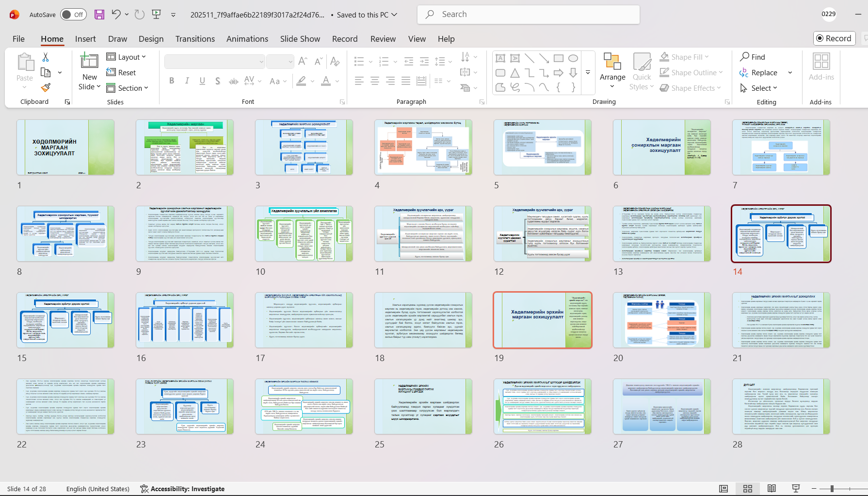Click the Undo arrow icon
Image resolution: width=868 pixels, height=496 pixels.
(116, 15)
